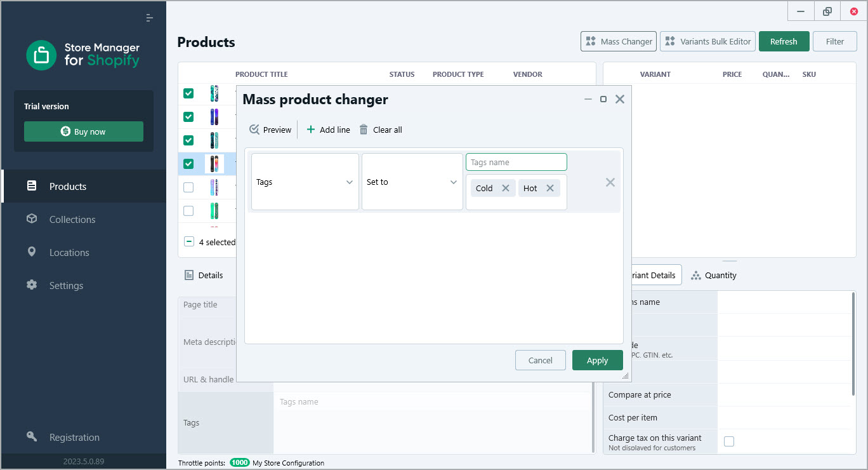Delete the Tags change line
Screen dimensions: 868x470
click(x=610, y=182)
